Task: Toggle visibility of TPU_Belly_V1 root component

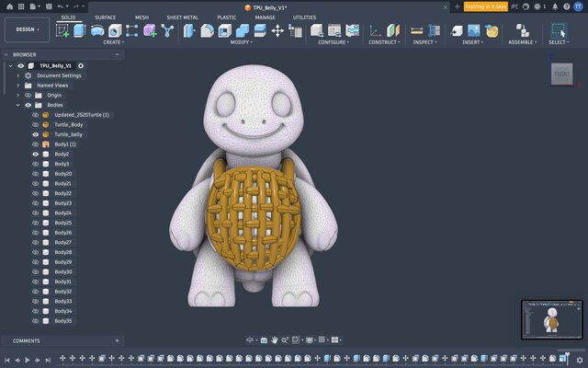Action: [20, 65]
